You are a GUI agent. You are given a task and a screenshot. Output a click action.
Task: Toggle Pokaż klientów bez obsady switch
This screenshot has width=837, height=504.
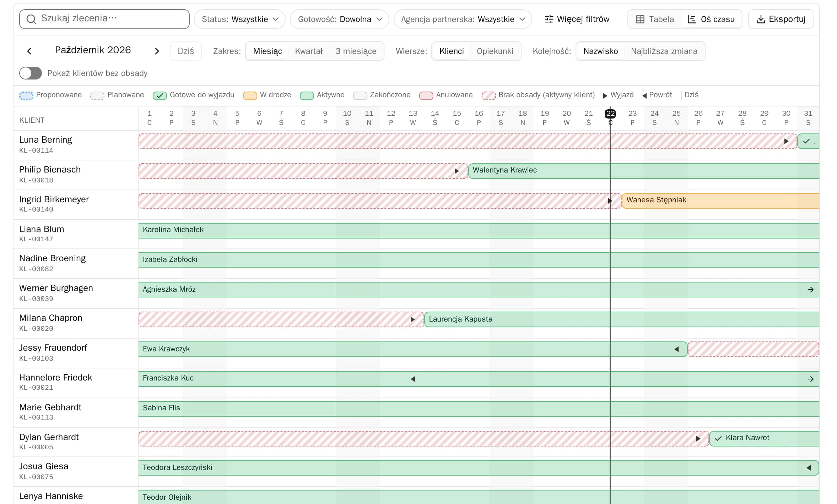click(31, 73)
